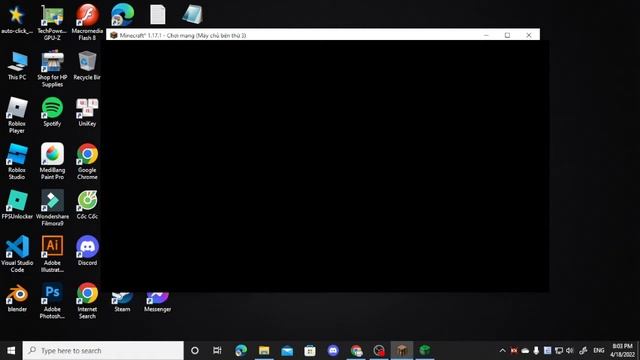The image size is (640, 360).
Task: Launch TechPowerUp GPU-Z from the desktop
Action: tap(52, 22)
